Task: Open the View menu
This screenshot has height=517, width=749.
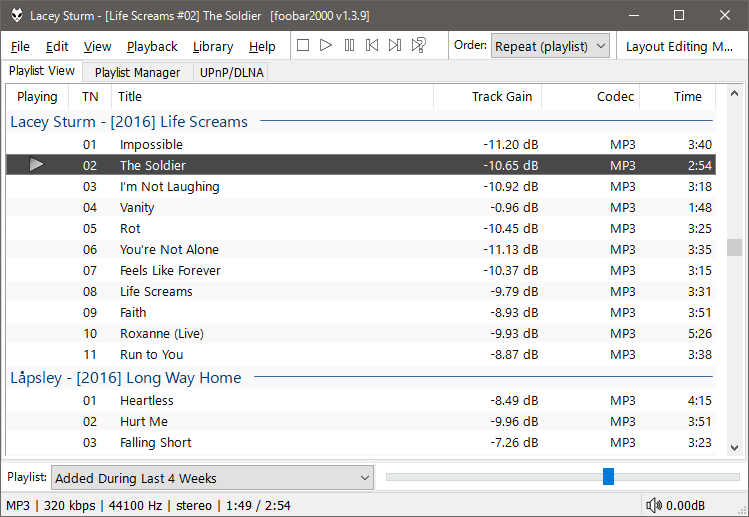Action: click(x=97, y=46)
